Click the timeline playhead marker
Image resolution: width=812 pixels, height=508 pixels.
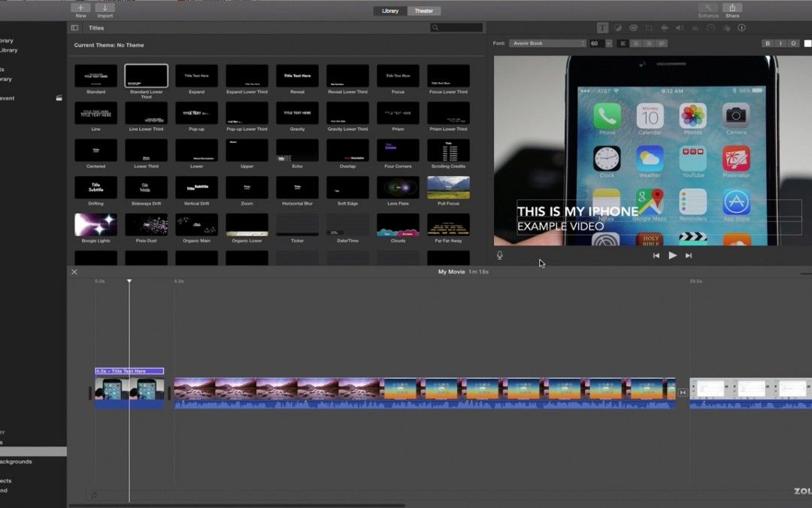(129, 281)
